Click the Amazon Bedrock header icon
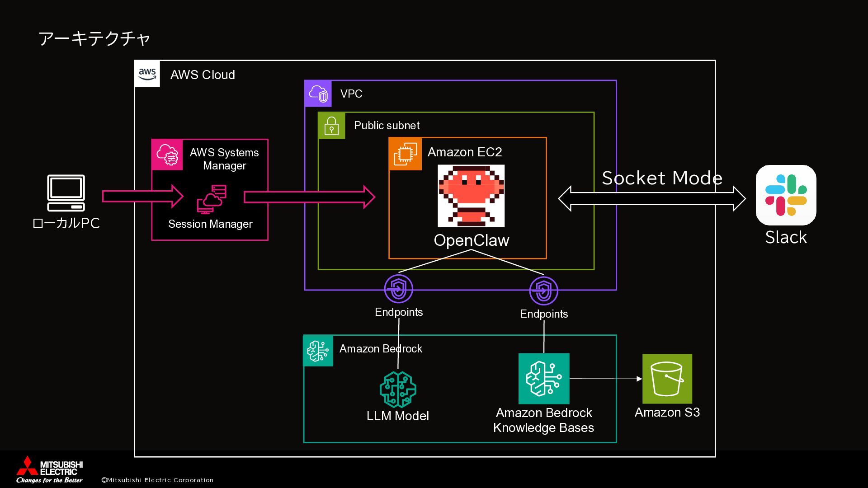Screen dimensions: 868x488 [318, 351]
